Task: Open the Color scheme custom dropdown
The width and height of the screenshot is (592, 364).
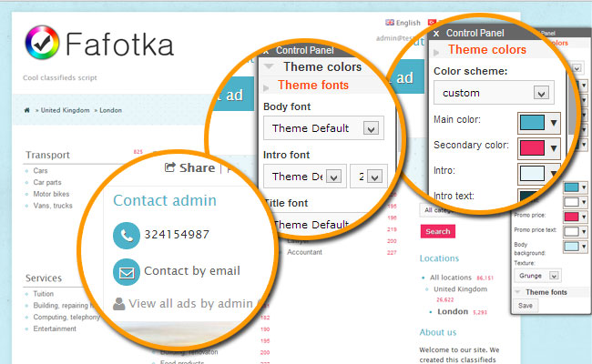Action: (x=494, y=93)
